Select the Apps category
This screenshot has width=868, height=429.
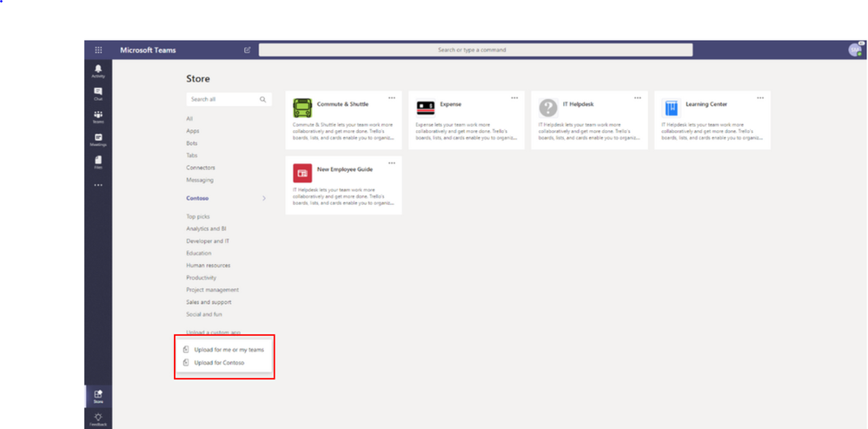click(x=193, y=131)
